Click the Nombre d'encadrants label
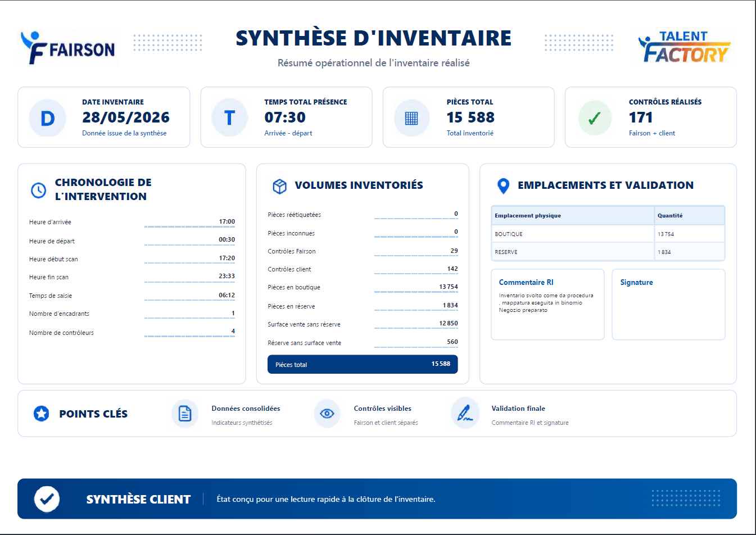 (x=59, y=314)
